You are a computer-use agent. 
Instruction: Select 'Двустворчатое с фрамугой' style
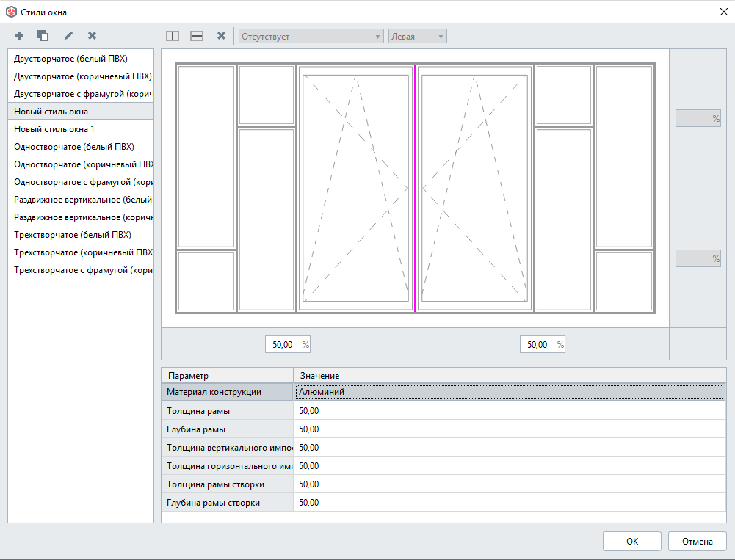[81, 94]
